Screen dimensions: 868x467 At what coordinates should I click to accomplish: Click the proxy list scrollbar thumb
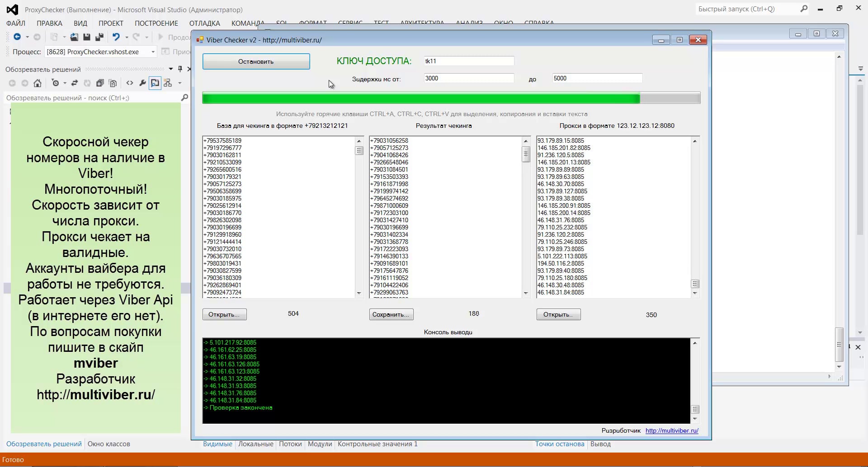click(695, 284)
